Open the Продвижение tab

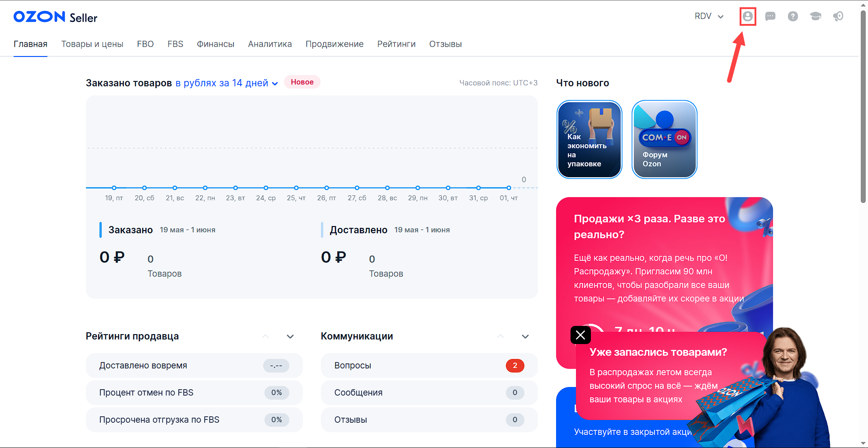(335, 44)
